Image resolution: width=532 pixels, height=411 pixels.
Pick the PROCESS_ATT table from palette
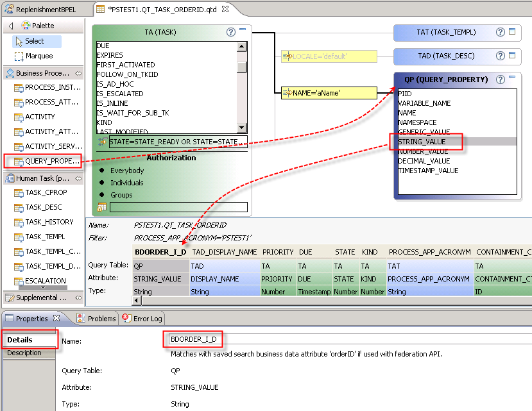coord(47,102)
